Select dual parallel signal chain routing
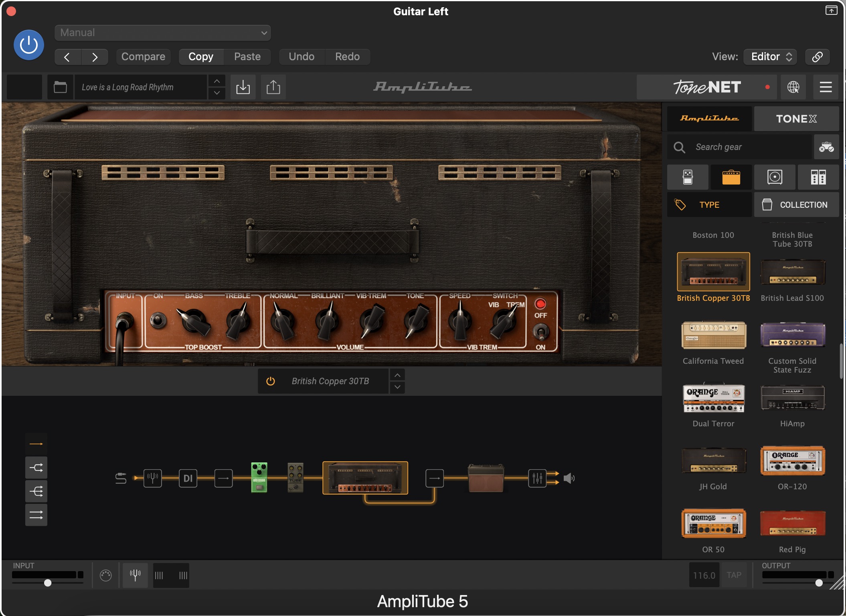The height and width of the screenshot is (616, 846). [x=36, y=515]
